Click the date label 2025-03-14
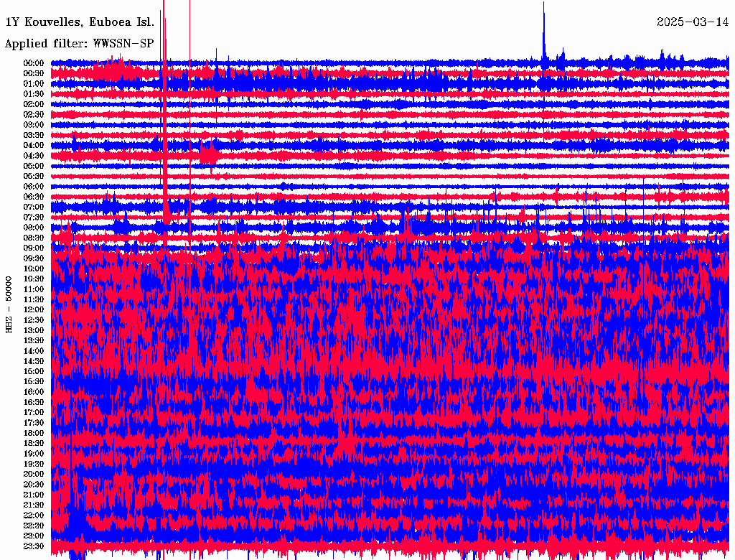The height and width of the screenshot is (560, 735). pos(691,22)
